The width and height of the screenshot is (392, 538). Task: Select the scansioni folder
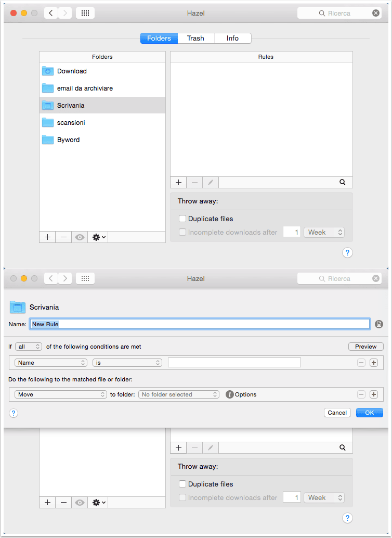(102, 122)
